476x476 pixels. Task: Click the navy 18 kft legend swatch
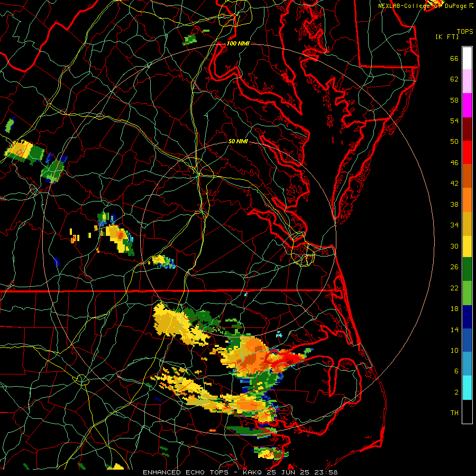(x=467, y=317)
